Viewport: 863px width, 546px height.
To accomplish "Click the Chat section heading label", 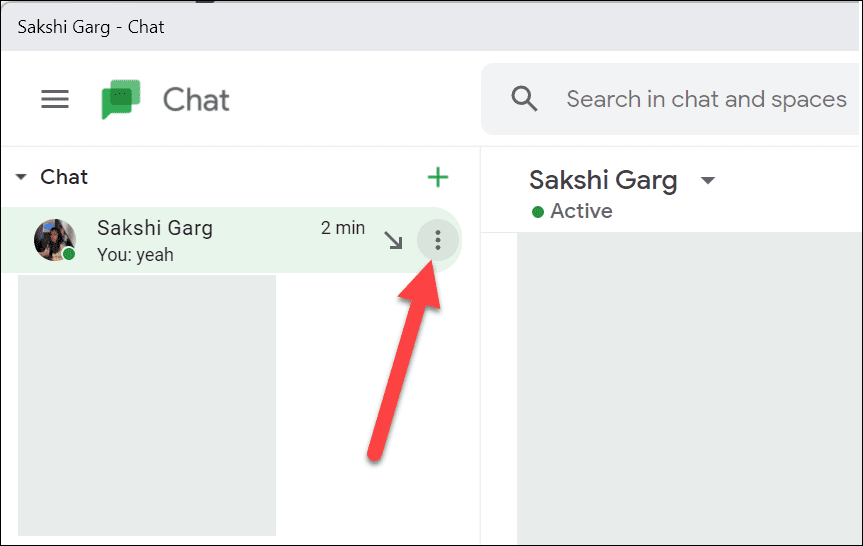I will (x=64, y=177).
